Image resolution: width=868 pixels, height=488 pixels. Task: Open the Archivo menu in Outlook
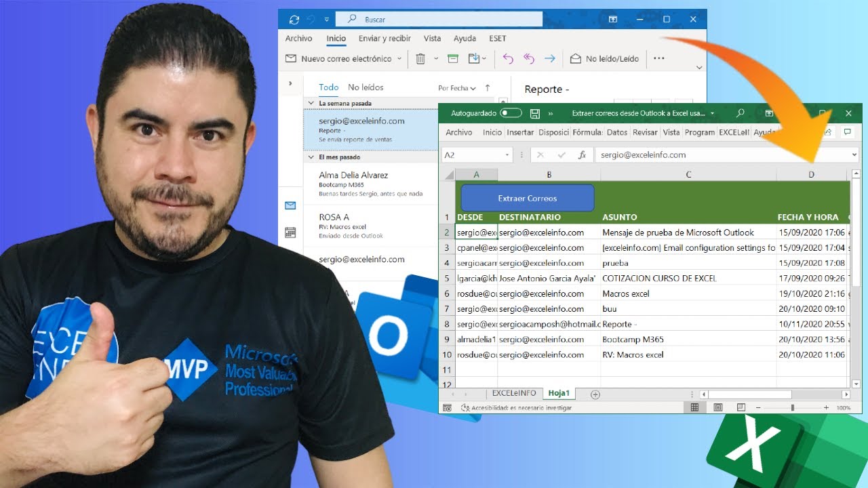[x=298, y=39]
